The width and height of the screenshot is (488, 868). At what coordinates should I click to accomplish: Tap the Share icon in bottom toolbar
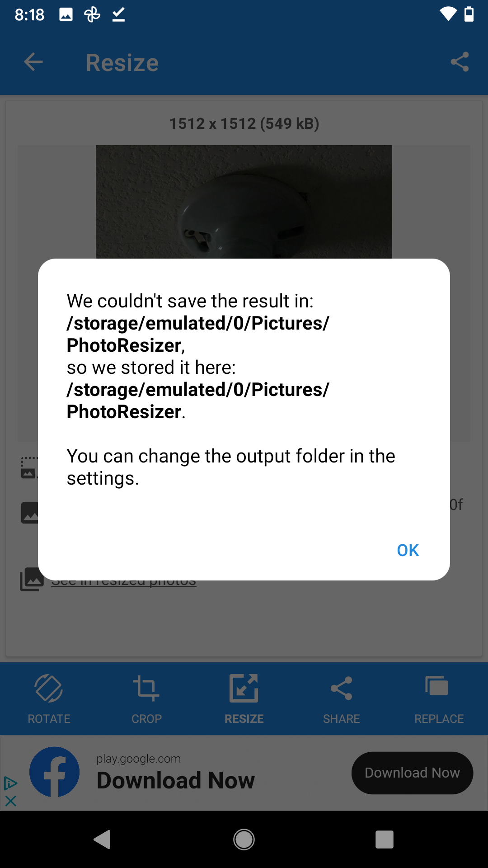[342, 689]
